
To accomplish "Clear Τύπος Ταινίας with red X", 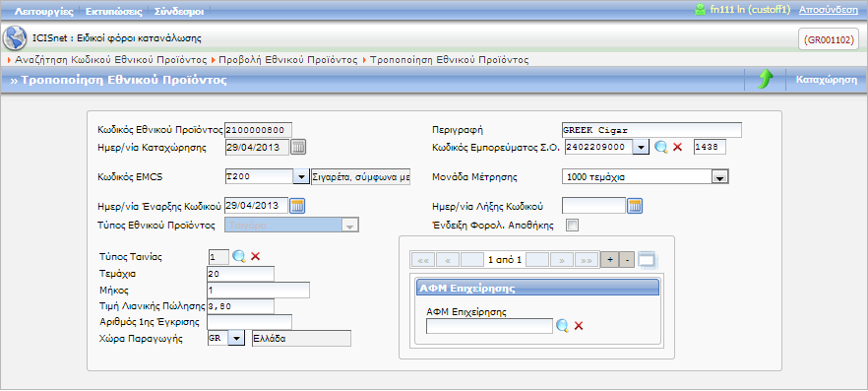I will tap(255, 256).
